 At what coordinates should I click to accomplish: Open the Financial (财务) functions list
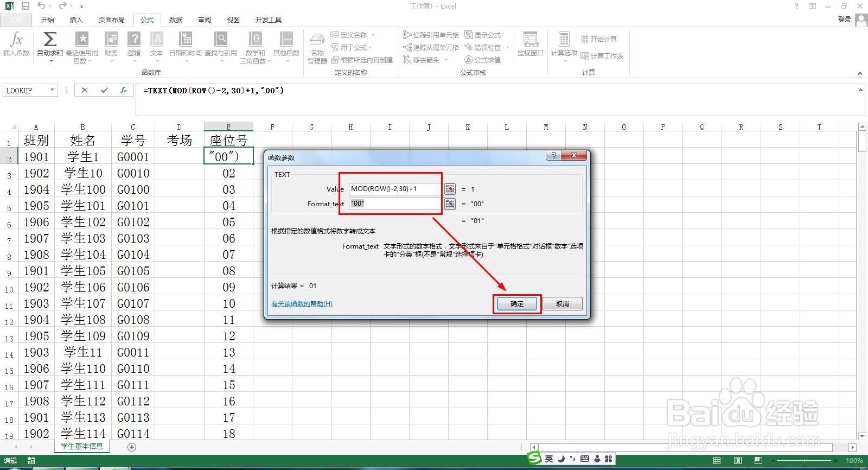[111, 46]
